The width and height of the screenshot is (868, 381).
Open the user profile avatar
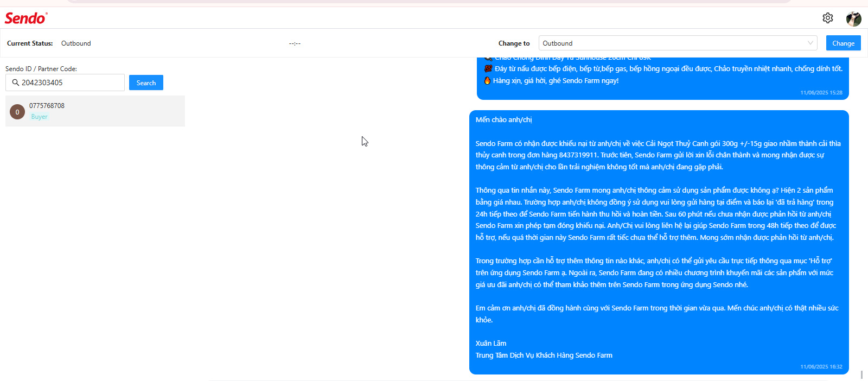pyautogui.click(x=854, y=18)
